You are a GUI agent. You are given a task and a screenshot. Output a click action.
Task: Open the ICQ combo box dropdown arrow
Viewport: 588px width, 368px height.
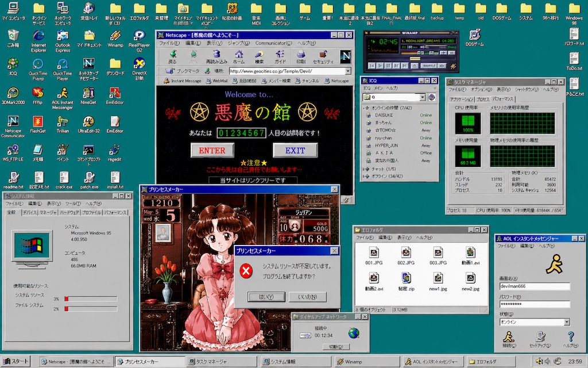pyautogui.click(x=422, y=97)
